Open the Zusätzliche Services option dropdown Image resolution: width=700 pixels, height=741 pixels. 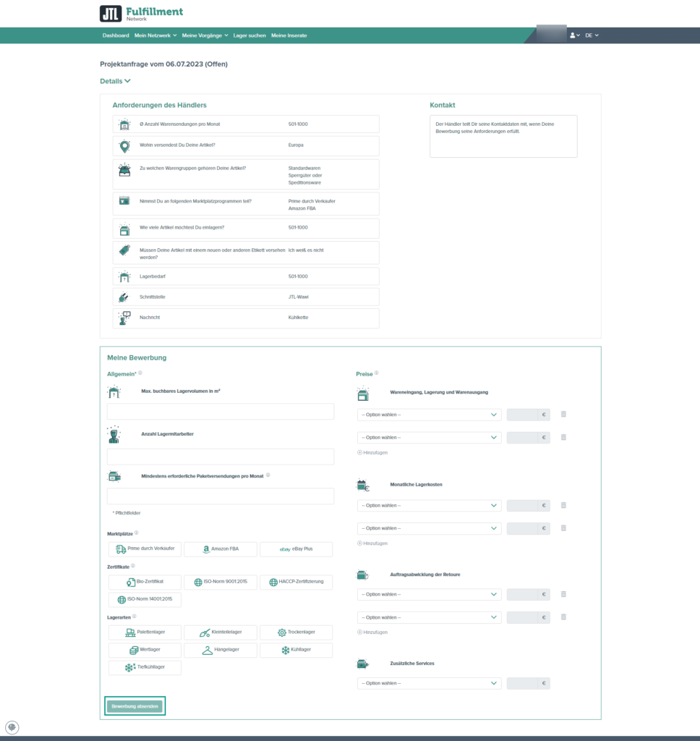point(428,682)
